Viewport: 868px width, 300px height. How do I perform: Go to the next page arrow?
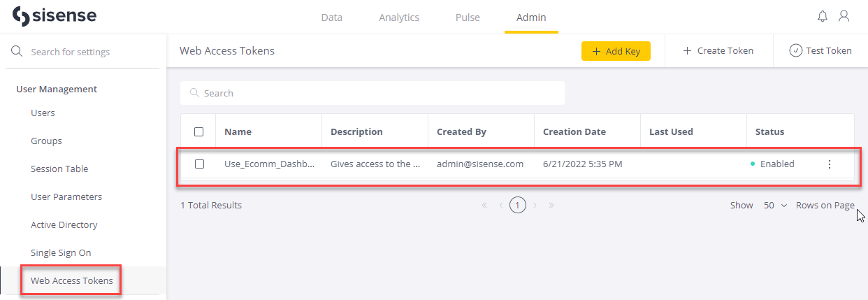(x=535, y=206)
